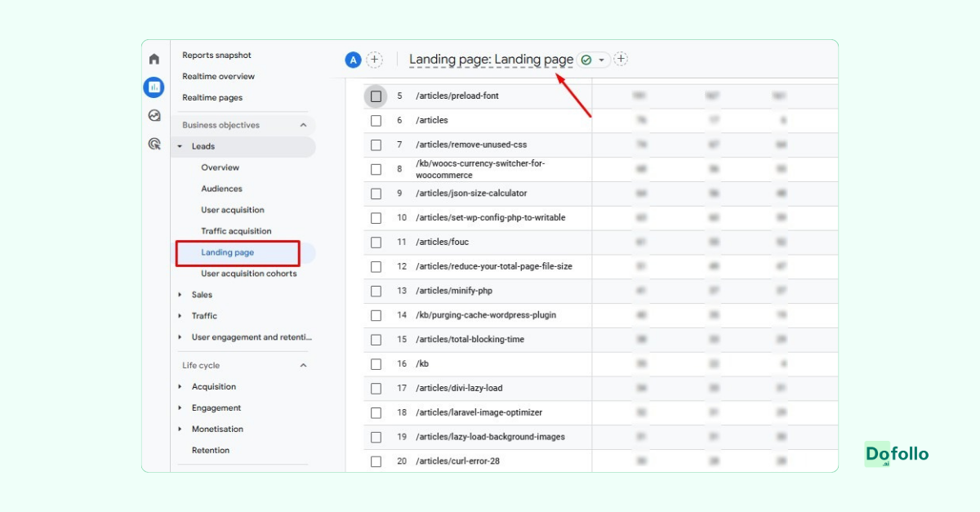Tick the checkbox for /articles/fouc
980x512 pixels.
pos(376,242)
